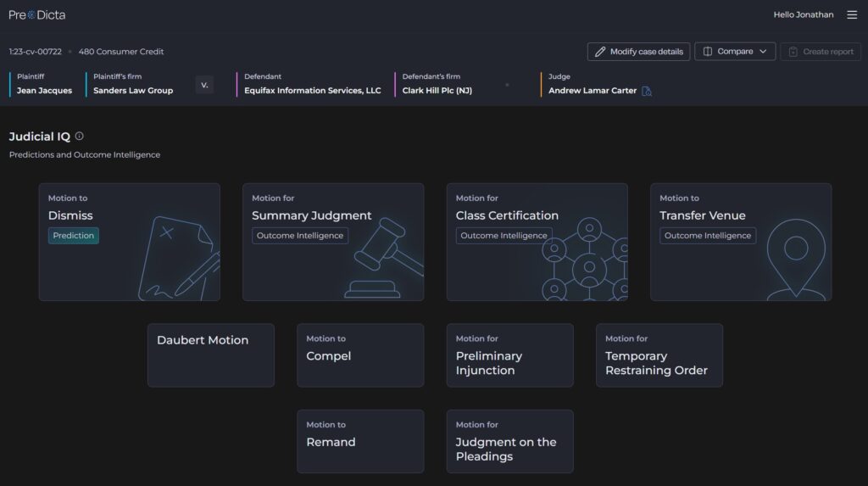The width and height of the screenshot is (868, 486).
Task: Select the Temporary Restraining Order card
Action: pos(659,355)
